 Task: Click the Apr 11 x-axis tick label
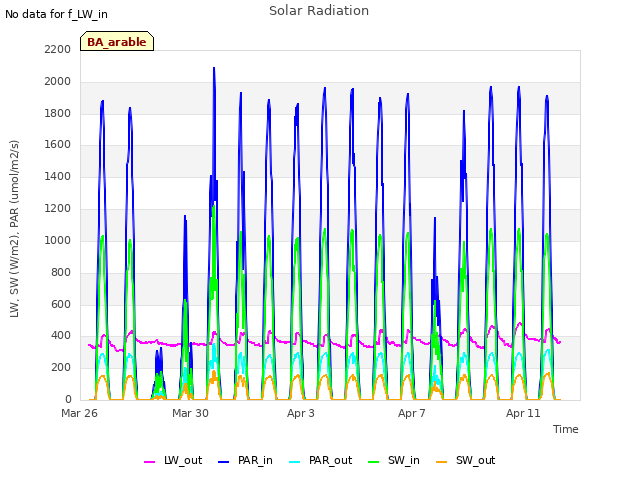523,413
